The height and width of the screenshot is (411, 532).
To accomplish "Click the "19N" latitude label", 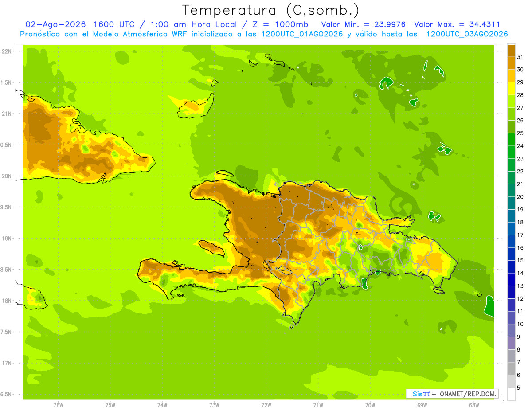I will 6,239.
